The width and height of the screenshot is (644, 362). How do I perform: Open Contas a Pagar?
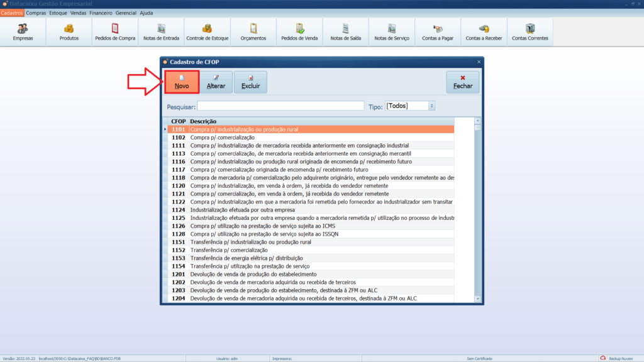point(438,31)
